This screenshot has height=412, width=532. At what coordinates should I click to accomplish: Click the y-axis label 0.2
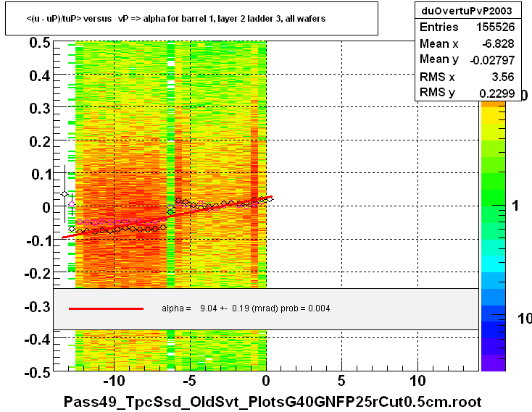point(40,142)
